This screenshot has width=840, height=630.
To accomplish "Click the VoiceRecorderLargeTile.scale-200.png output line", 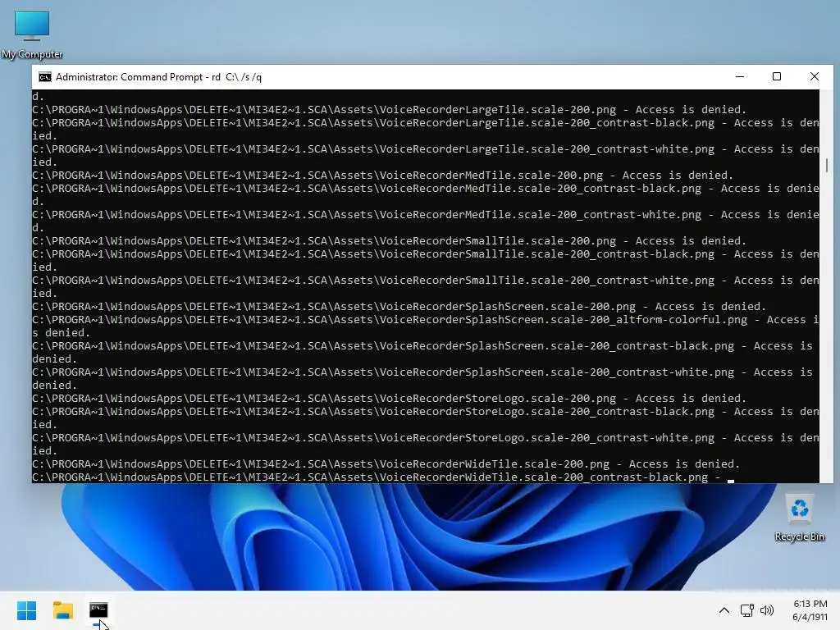I will [389, 110].
